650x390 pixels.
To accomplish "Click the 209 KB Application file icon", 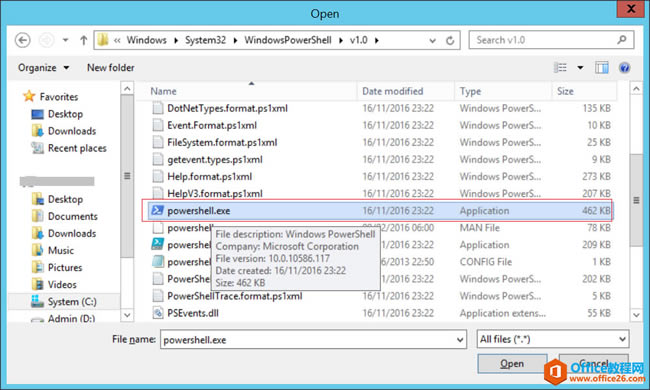I will click(x=158, y=245).
